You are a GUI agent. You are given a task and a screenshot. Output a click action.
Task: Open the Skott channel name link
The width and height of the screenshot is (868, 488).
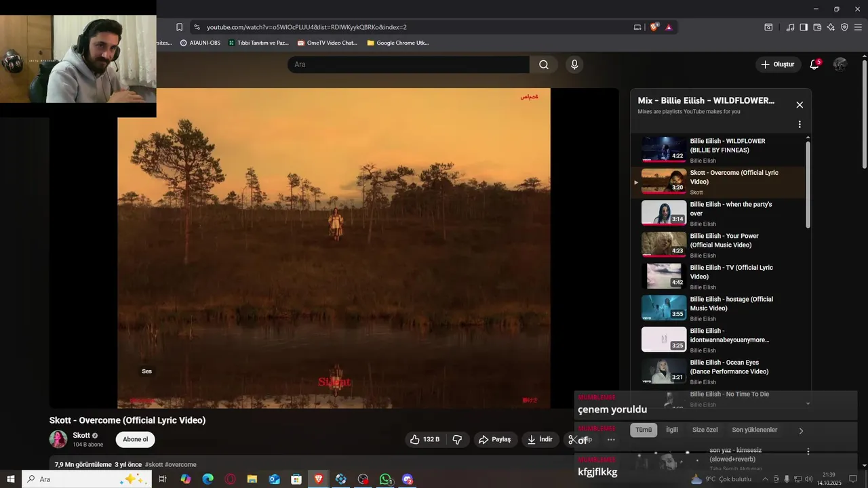(x=81, y=435)
